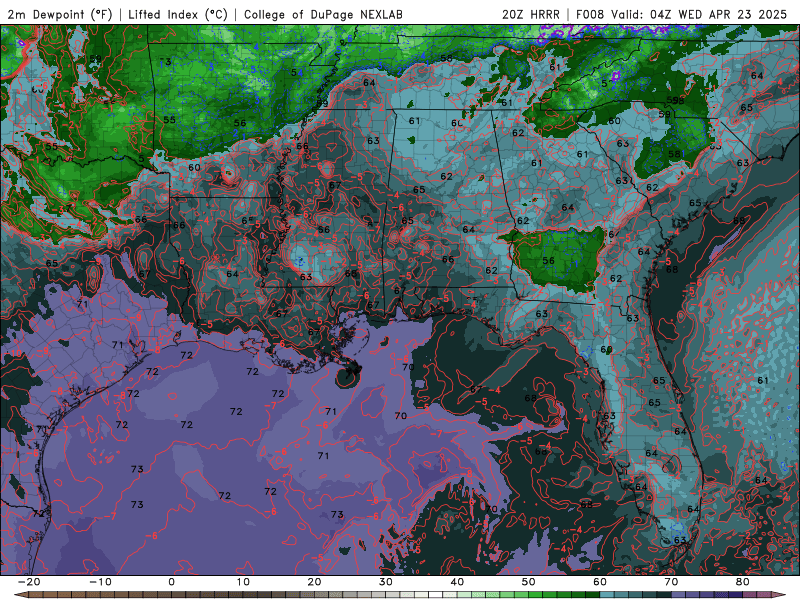Click the 50 tick label on the color scale

coord(529,582)
